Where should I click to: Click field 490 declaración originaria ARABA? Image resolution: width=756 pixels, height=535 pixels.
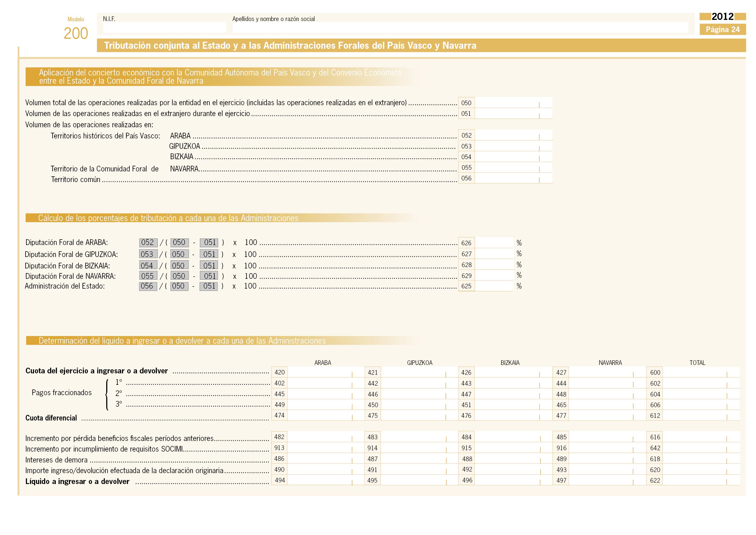click(x=326, y=469)
